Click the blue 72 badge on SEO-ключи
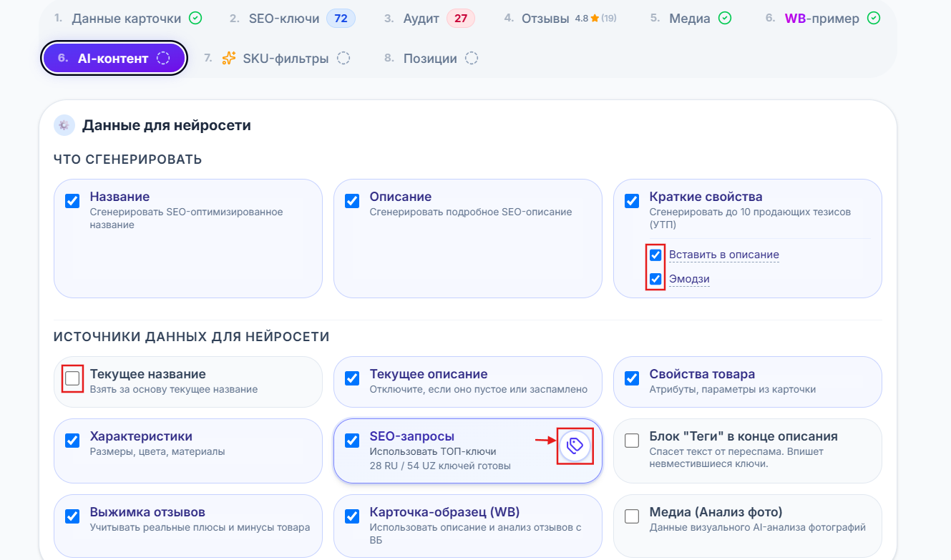This screenshot has width=951, height=560. pyautogui.click(x=341, y=18)
